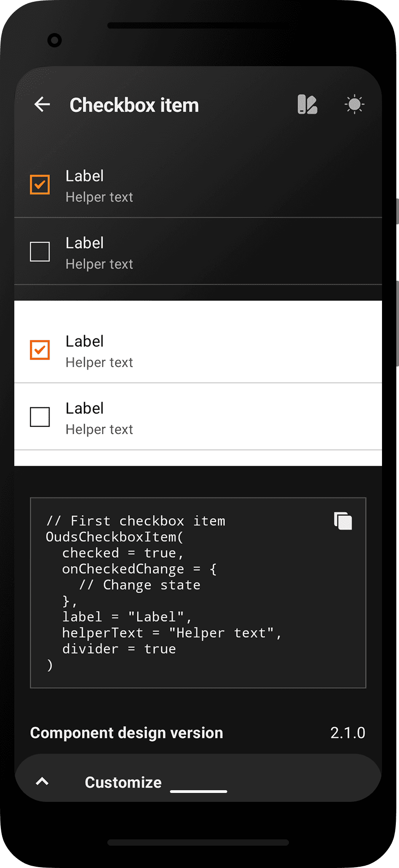The height and width of the screenshot is (868, 399).
Task: Copy the checkbox code snippet
Action: click(x=343, y=521)
